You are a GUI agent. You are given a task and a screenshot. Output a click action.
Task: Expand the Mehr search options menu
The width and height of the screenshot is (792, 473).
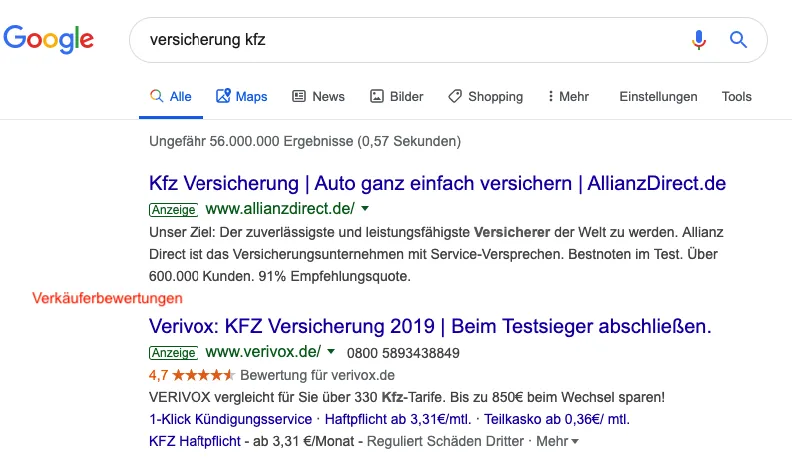(x=568, y=96)
